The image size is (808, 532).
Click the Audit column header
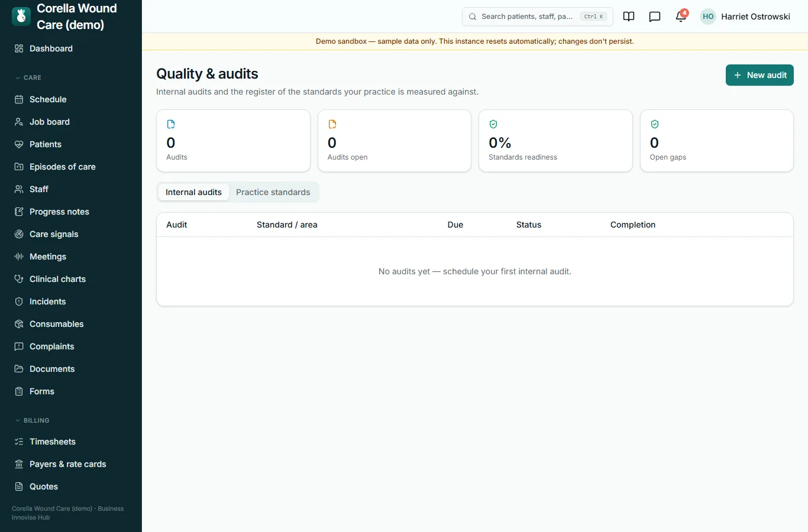177,225
